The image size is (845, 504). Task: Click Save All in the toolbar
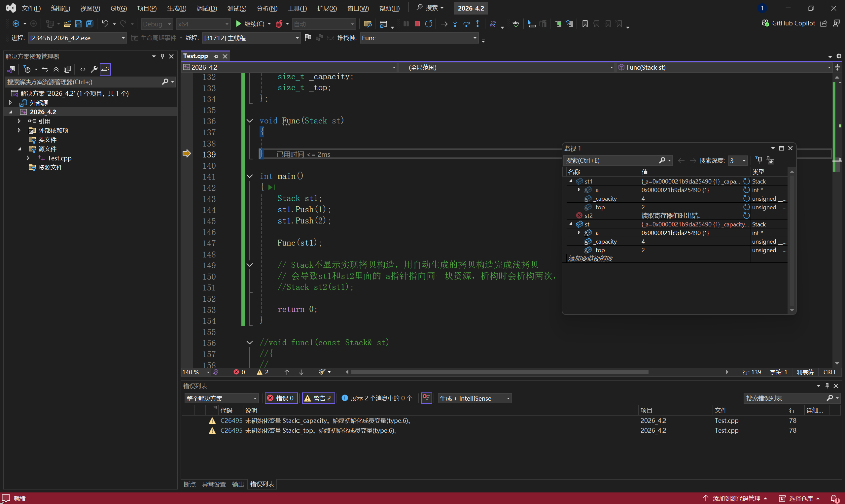(x=90, y=24)
